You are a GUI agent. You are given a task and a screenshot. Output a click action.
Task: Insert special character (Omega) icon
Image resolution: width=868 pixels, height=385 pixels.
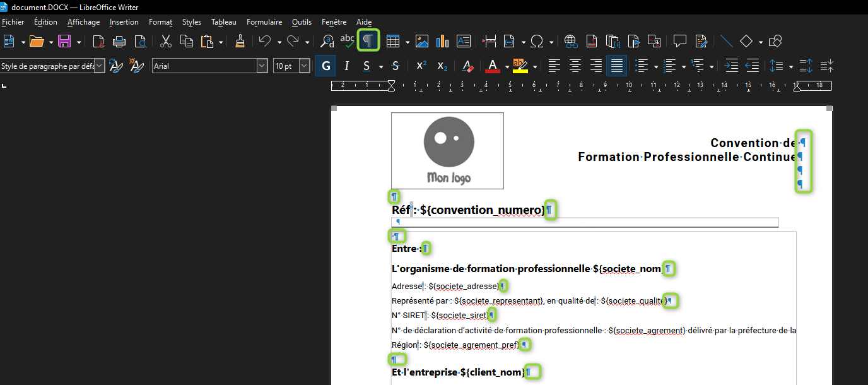(x=537, y=42)
